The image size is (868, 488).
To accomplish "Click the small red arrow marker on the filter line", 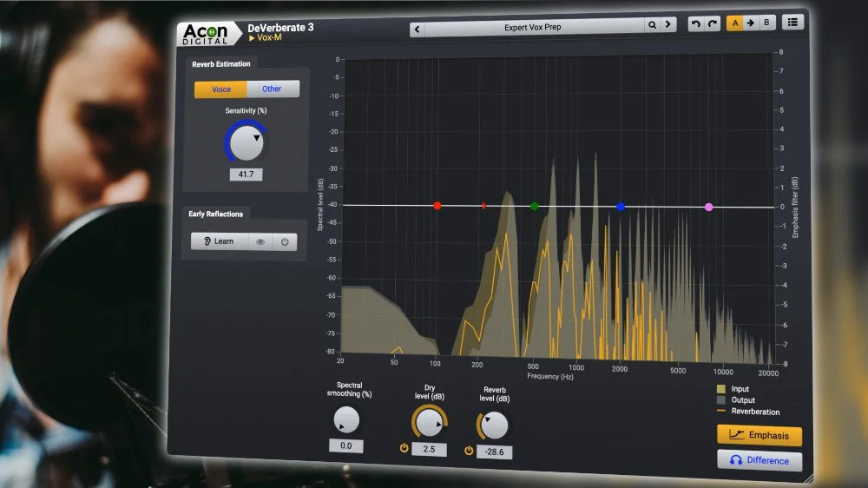I will click(x=484, y=206).
